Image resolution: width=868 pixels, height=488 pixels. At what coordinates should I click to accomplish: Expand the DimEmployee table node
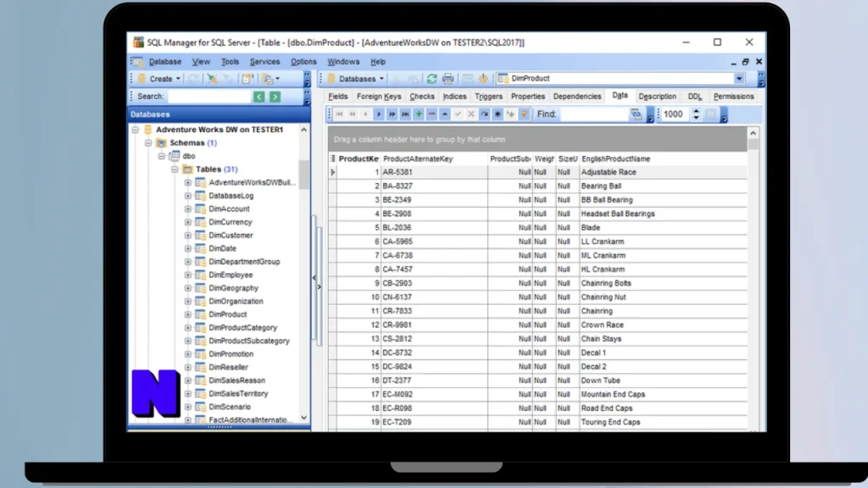click(x=187, y=275)
